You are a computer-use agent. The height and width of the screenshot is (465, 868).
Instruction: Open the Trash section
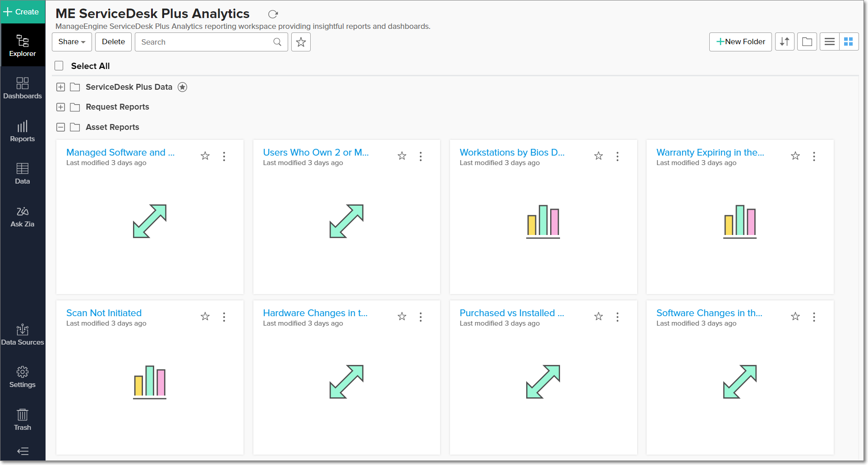click(x=23, y=419)
